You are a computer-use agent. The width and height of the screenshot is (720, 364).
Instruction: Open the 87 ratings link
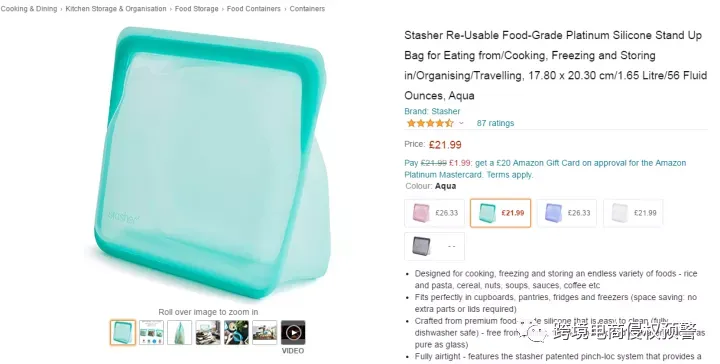coord(495,123)
